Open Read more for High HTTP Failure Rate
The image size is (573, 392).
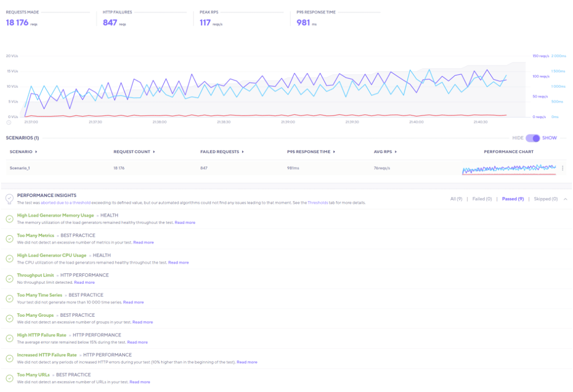138,342
